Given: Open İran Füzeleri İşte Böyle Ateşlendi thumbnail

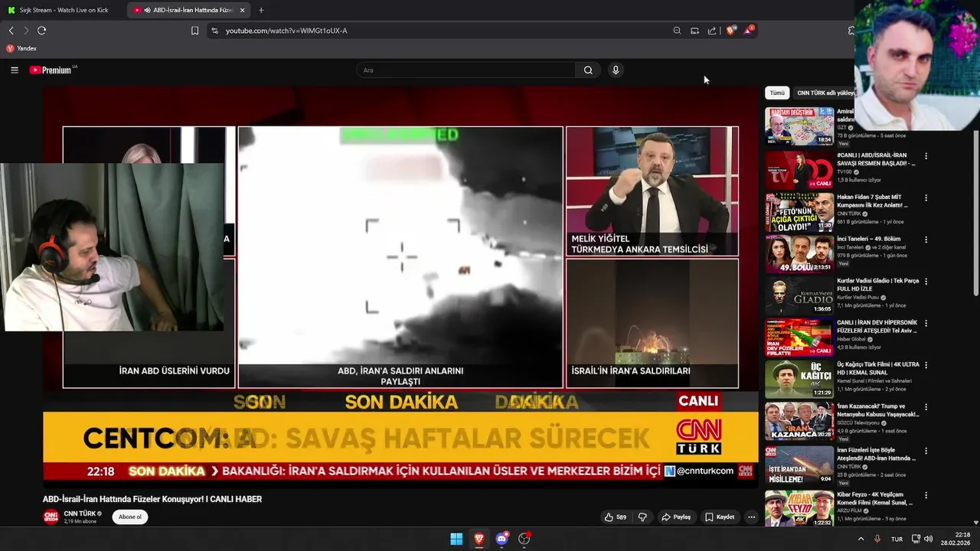Looking at the screenshot, I should tap(799, 465).
